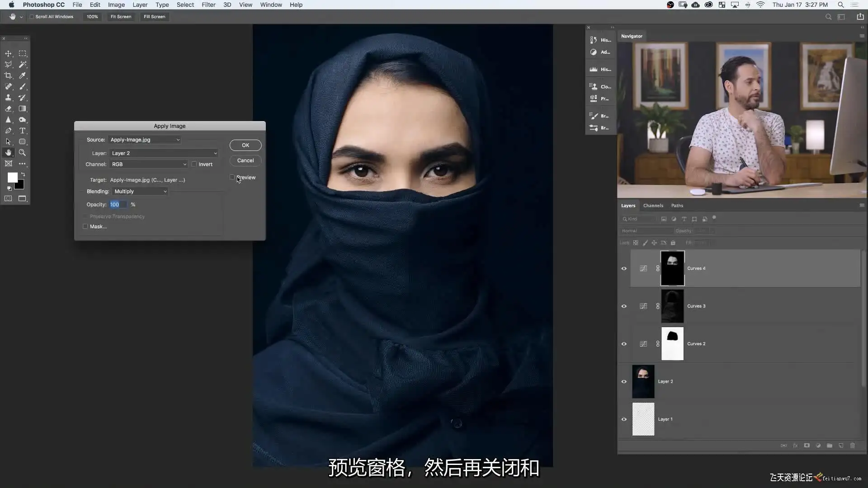Open the Blending mode dropdown
Viewport: 868px width, 488px height.
[x=140, y=191]
